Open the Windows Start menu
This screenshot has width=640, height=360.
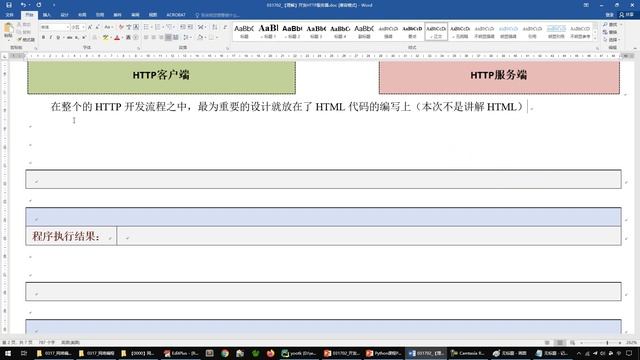(8, 353)
